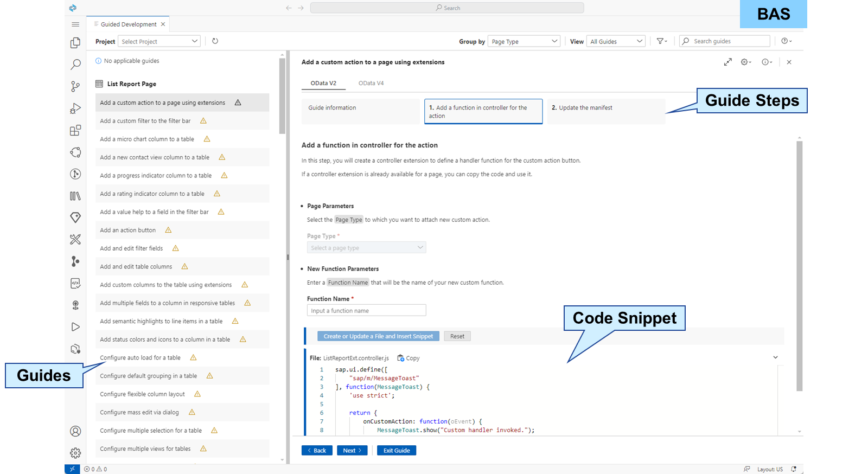This screenshot has height=474, width=868.
Task: Open the hamburger application menu
Action: click(75, 24)
